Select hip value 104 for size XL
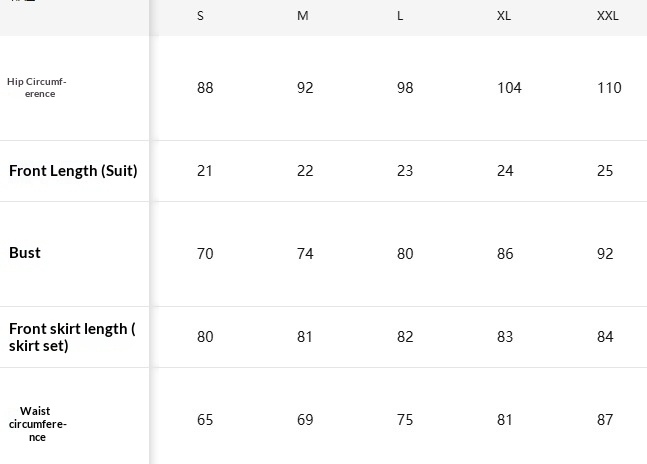Viewport: 647px width, 464px height. click(509, 88)
